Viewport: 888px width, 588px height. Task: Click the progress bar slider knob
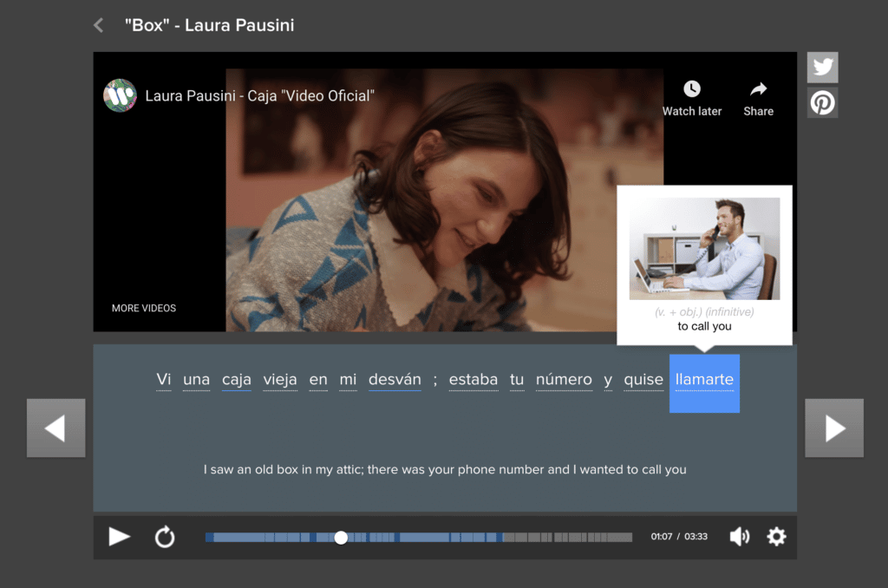pyautogui.click(x=341, y=538)
